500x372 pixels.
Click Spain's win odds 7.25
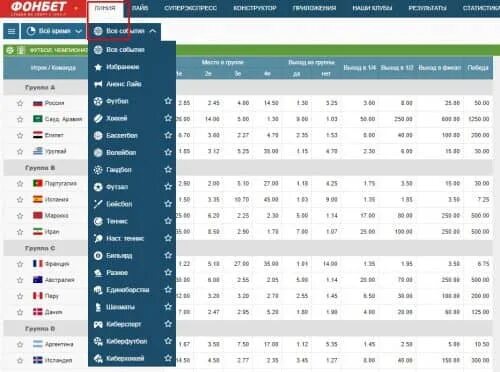click(483, 200)
